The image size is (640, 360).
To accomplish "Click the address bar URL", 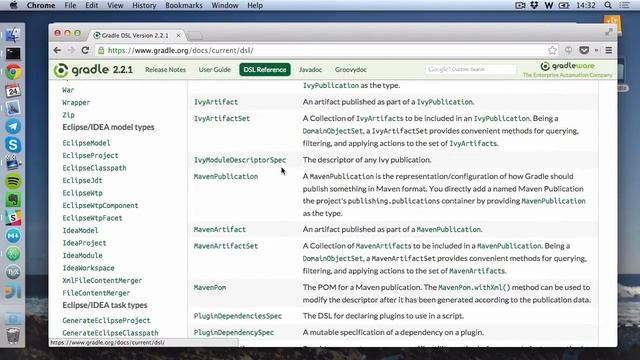I will point(180,50).
